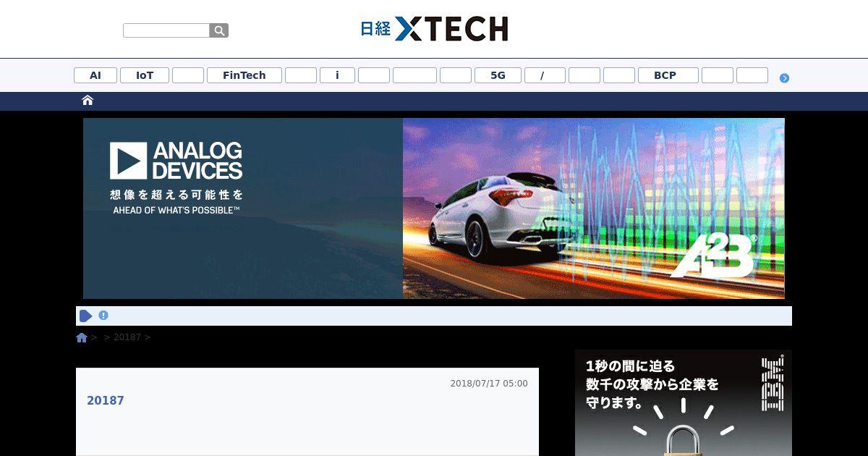This screenshot has width=868, height=456.
Task: Open the '20187' article heading
Action: (106, 401)
